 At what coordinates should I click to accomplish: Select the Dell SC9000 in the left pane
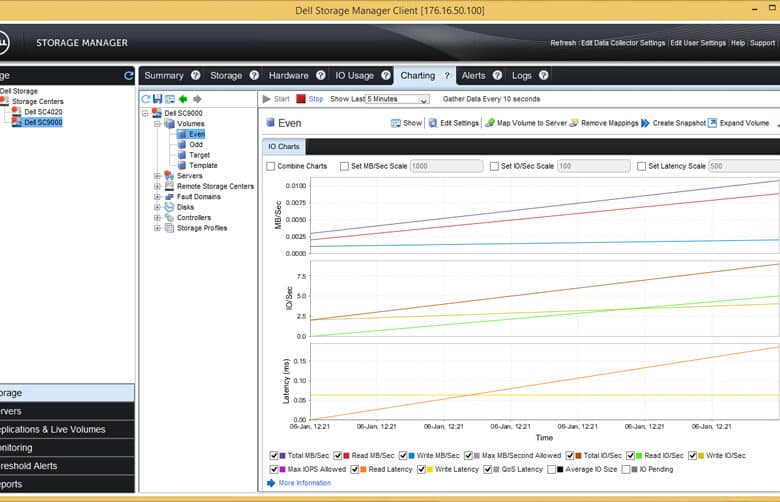tap(43, 122)
